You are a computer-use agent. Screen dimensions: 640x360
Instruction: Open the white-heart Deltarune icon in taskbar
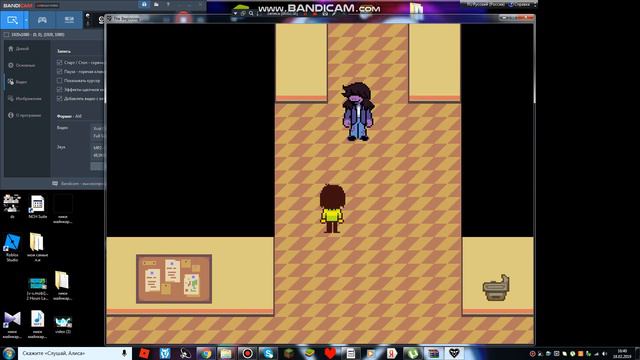(x=454, y=353)
